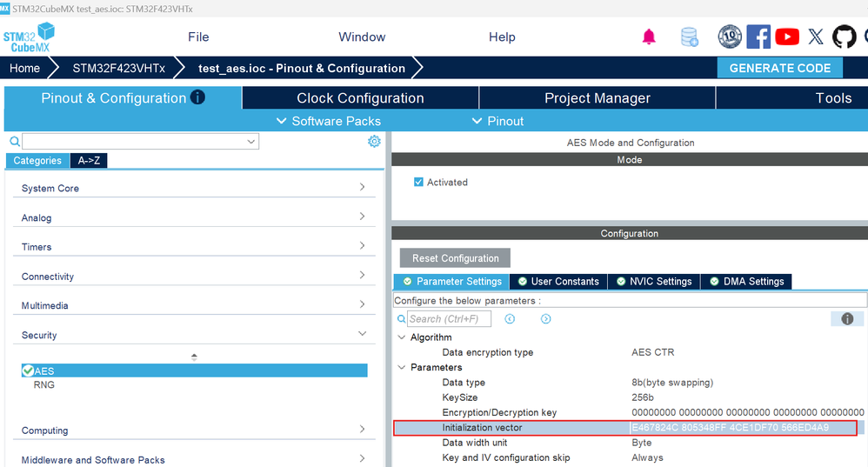Click the green check icon on AES
The width and height of the screenshot is (868, 467).
[28, 370]
